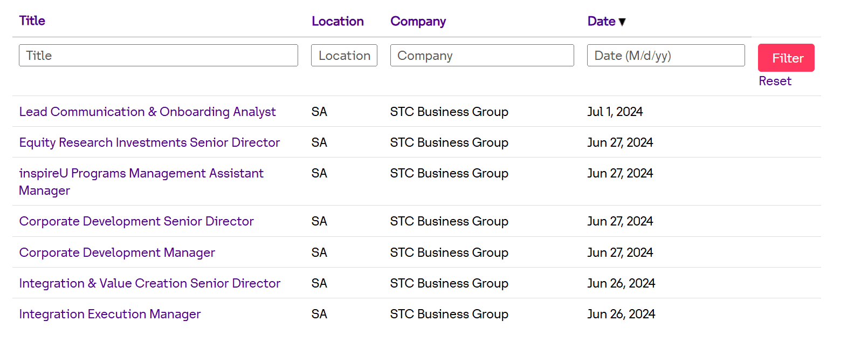
Task: Click the Date sort arrow icon
Action: click(x=622, y=22)
